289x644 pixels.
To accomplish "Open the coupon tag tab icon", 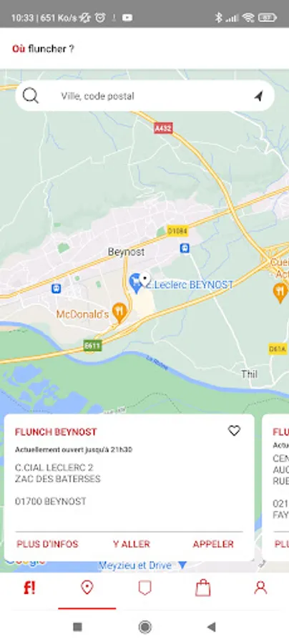I will pos(144,587).
